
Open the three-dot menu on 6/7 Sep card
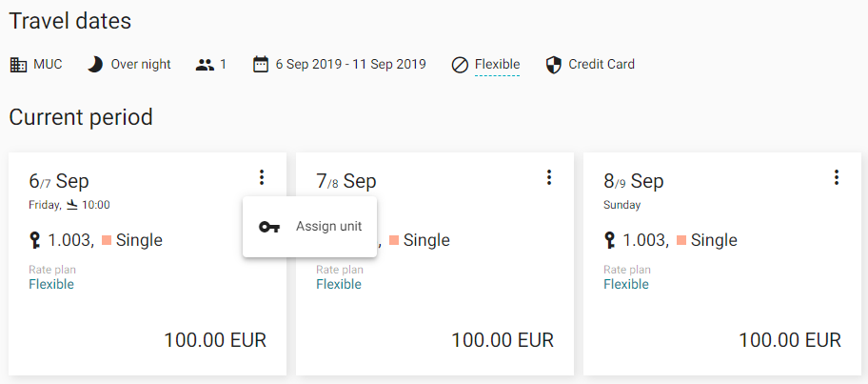click(262, 177)
